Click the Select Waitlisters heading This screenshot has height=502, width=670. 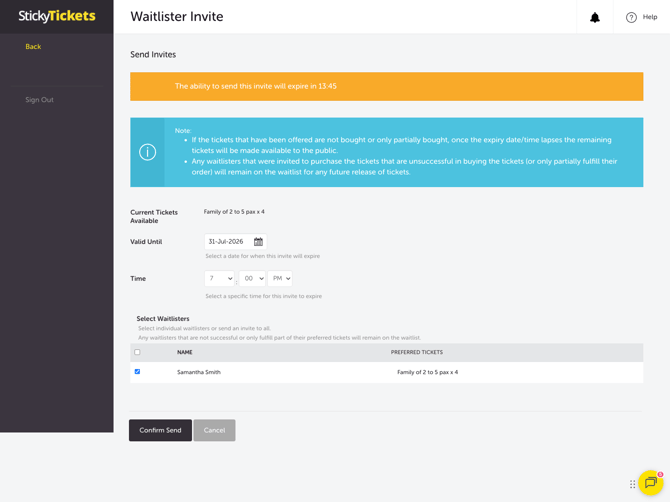pos(163,319)
